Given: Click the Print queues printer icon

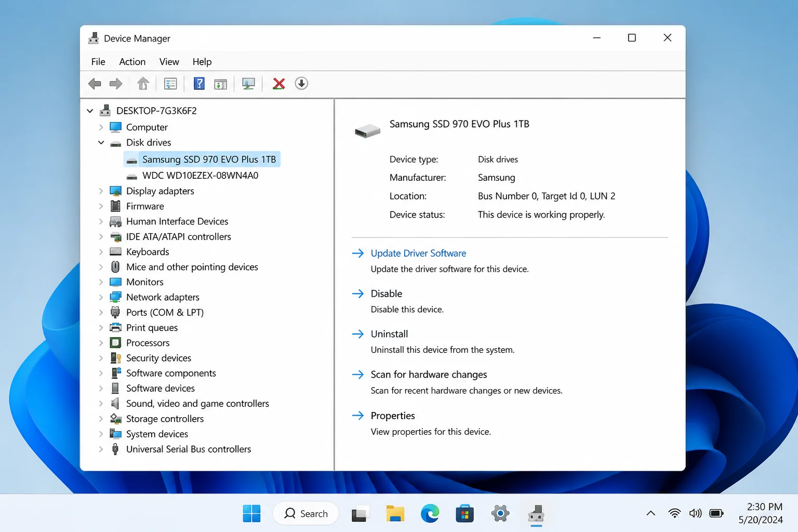Looking at the screenshot, I should click(x=115, y=328).
